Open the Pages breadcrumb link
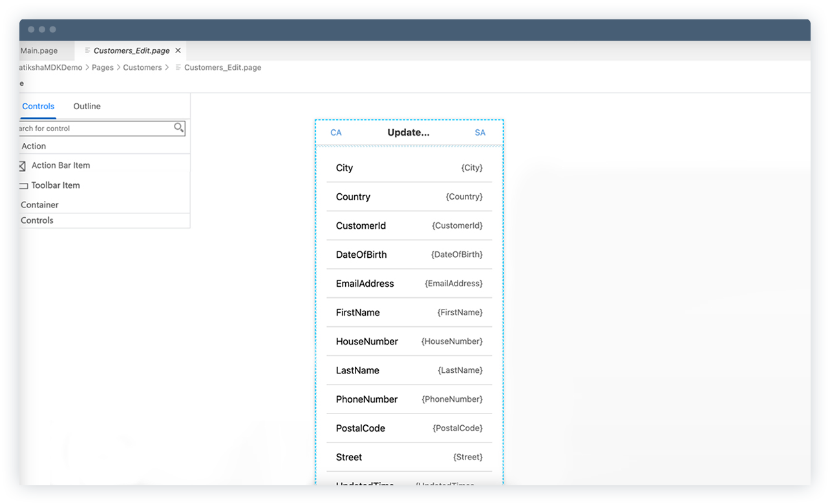830x504 pixels. point(102,67)
